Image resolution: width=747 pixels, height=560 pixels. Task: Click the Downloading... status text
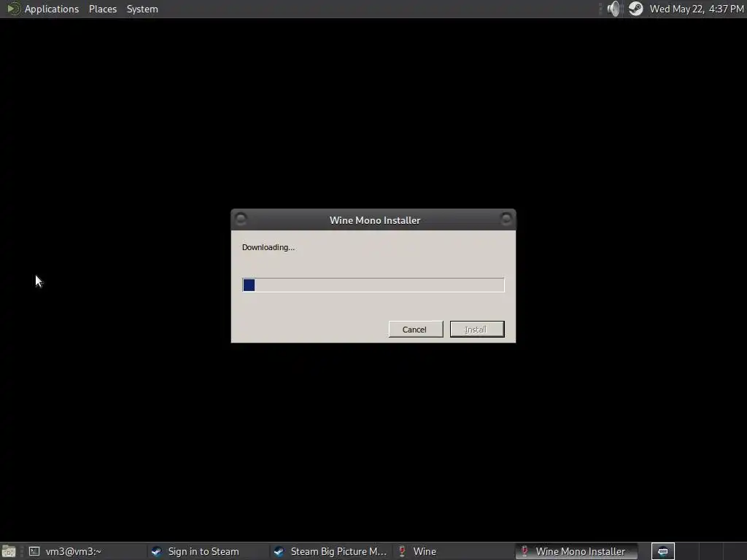[268, 247]
